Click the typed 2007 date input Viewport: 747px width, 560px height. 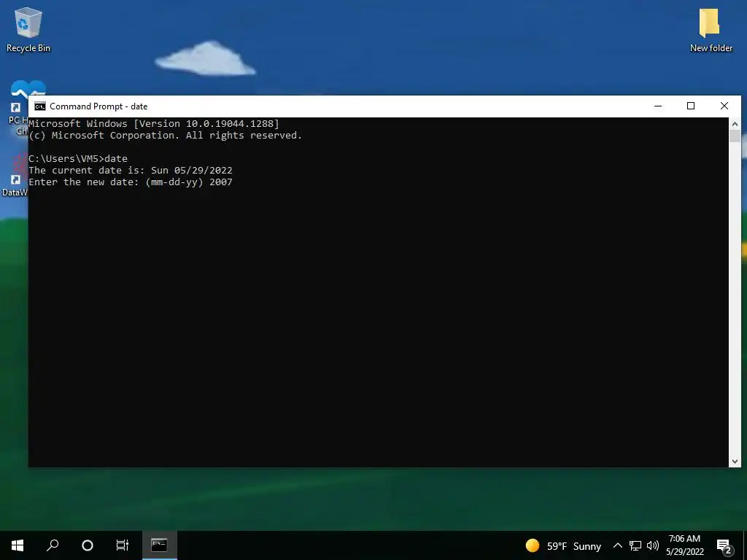(x=220, y=182)
